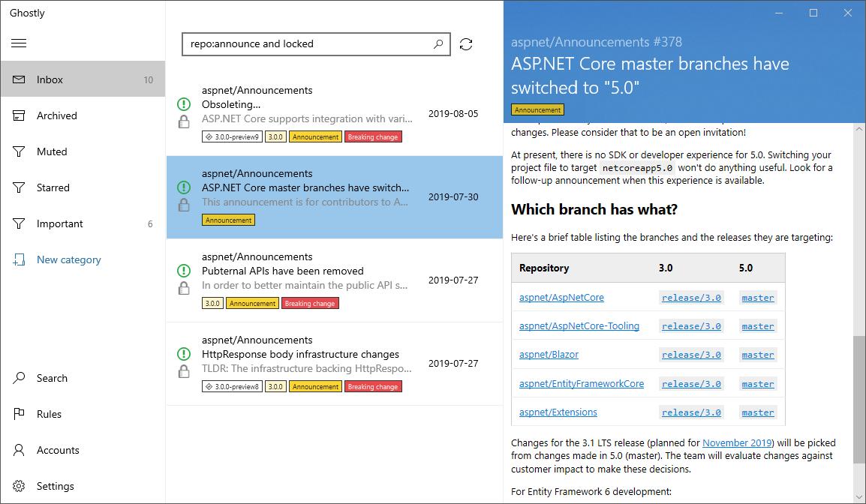Open the November 2019 link
This screenshot has width=866, height=504.
[738, 442]
